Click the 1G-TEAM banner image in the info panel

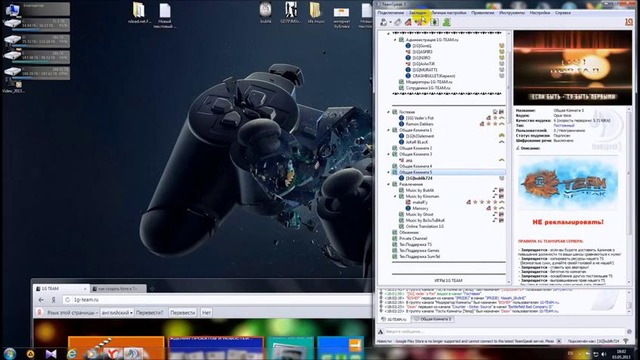[x=572, y=68]
